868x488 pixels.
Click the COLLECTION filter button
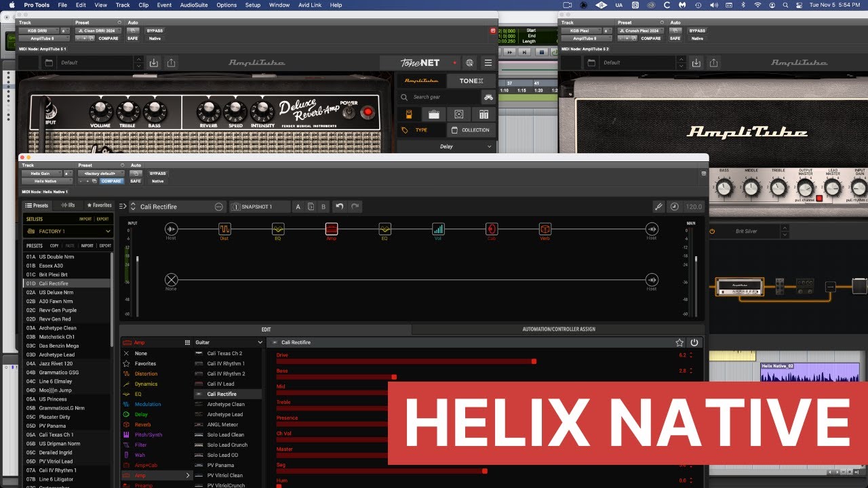(x=471, y=129)
